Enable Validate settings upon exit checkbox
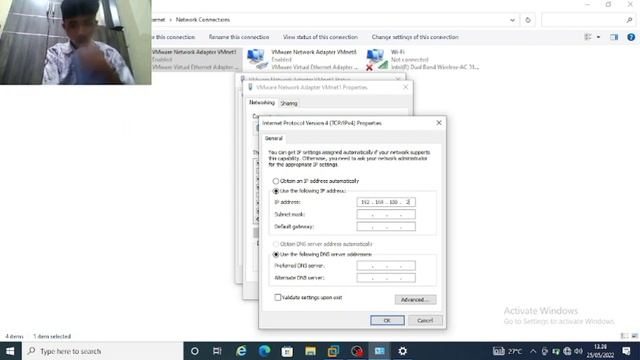This screenshot has width=640, height=360. point(278,298)
